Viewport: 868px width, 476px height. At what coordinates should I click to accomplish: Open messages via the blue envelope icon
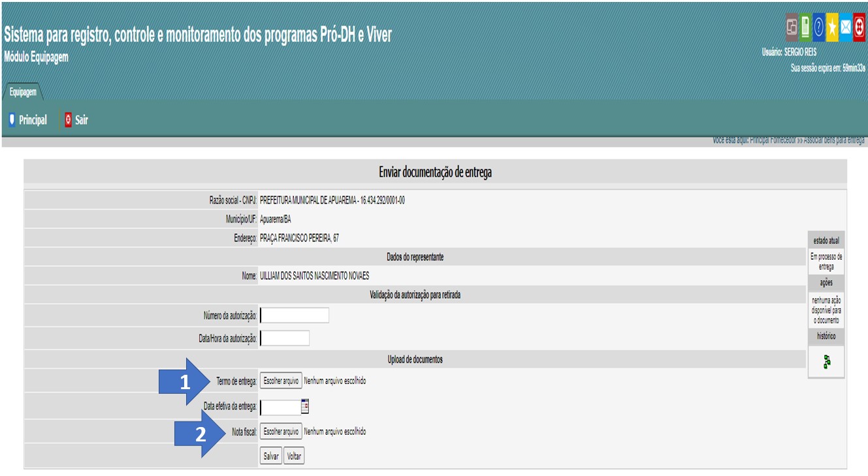pyautogui.click(x=846, y=27)
